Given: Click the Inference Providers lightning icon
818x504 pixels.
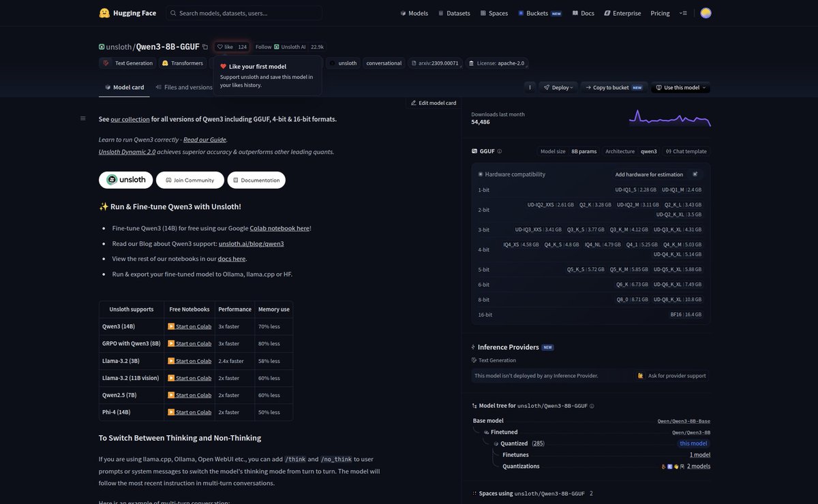Looking at the screenshot, I should tap(474, 347).
